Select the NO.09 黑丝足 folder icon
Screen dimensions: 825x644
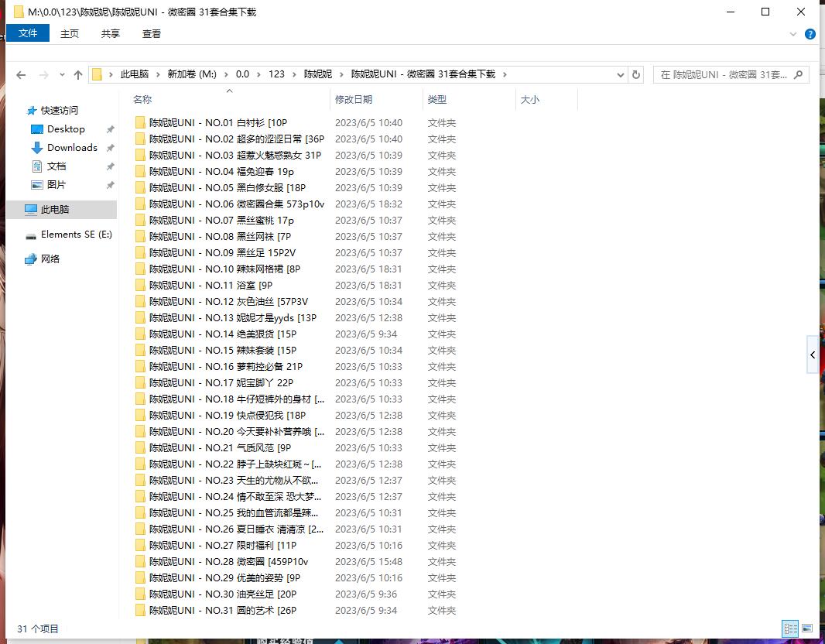point(140,252)
